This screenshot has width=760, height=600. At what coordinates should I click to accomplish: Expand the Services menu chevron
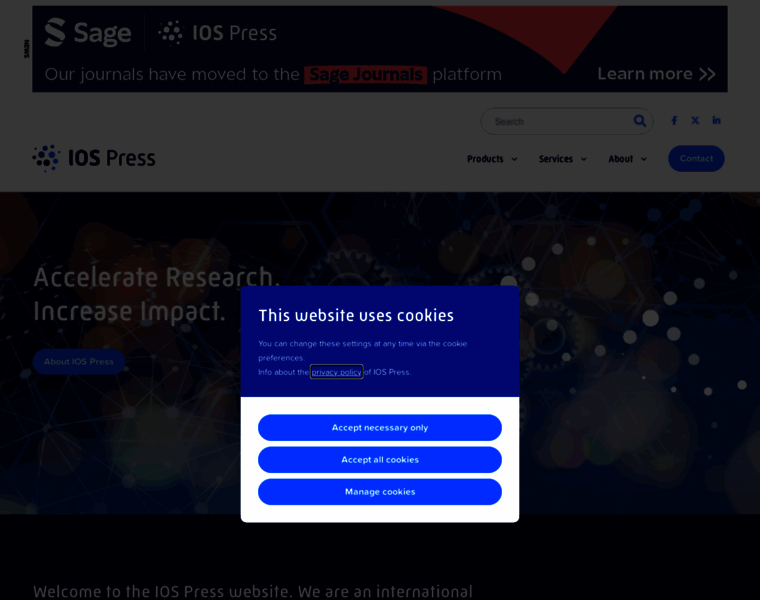(x=584, y=159)
